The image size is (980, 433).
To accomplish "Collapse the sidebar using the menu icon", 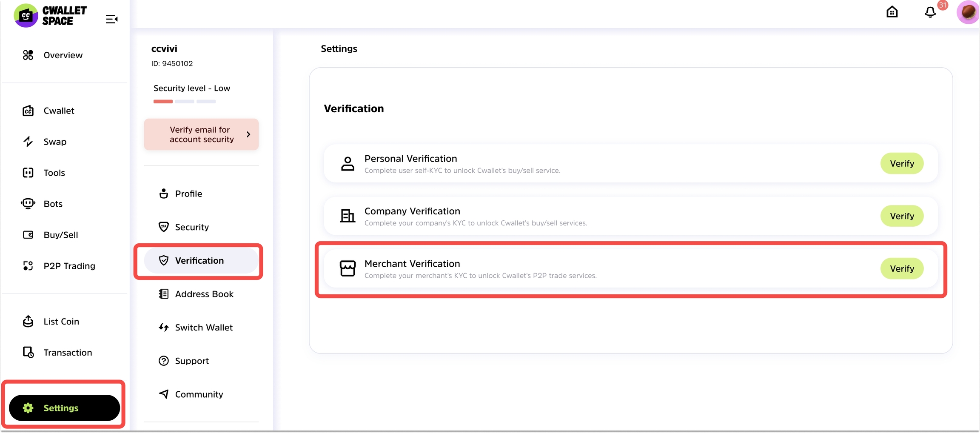I will (x=111, y=19).
